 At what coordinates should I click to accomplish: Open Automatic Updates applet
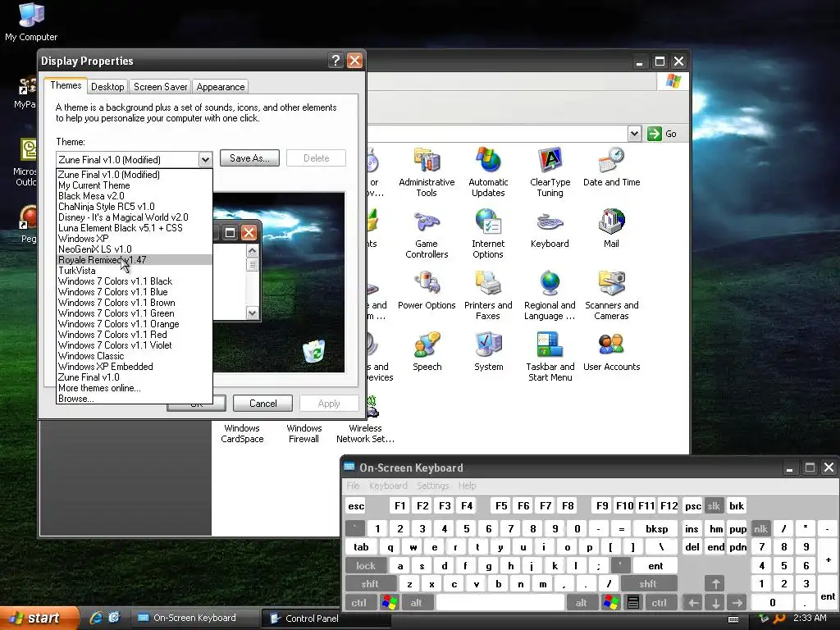pyautogui.click(x=488, y=172)
